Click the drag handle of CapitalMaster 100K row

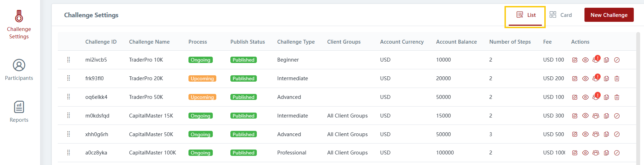pos(68,153)
